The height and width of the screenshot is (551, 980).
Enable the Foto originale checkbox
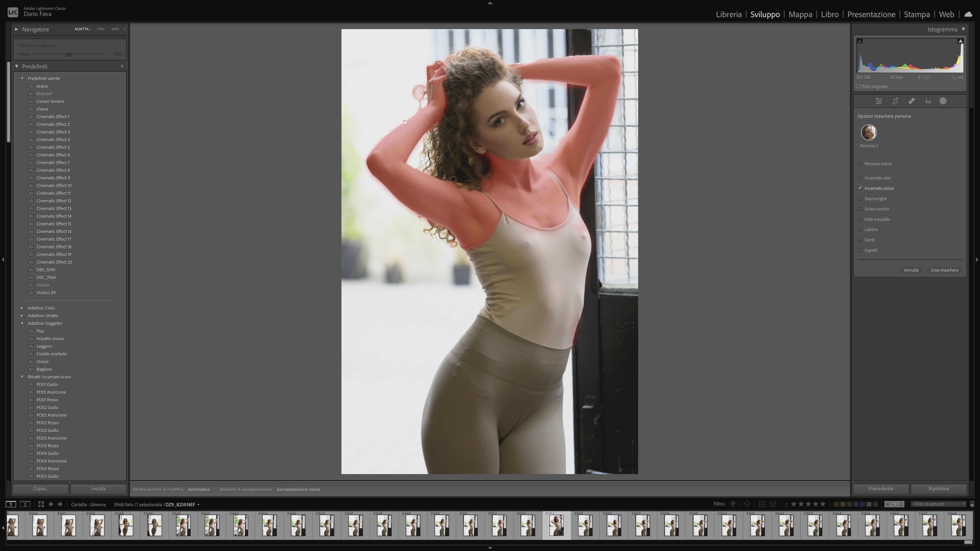(x=859, y=86)
